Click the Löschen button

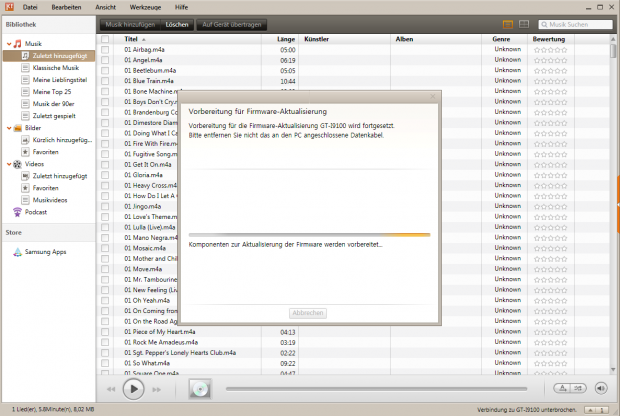coord(176,23)
